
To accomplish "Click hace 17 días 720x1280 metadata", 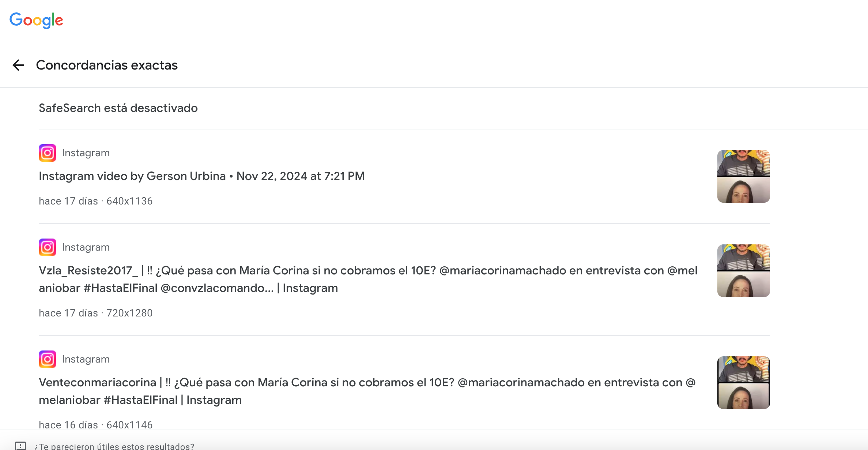I will pyautogui.click(x=96, y=313).
